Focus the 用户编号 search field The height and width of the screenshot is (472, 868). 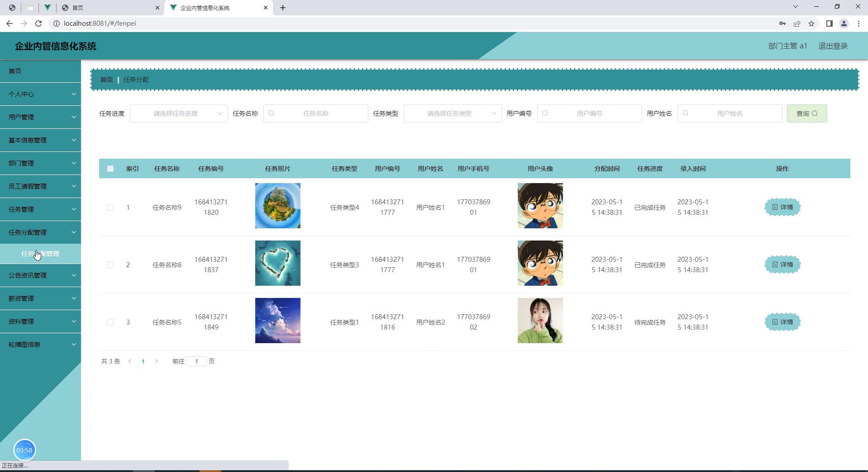click(x=590, y=113)
